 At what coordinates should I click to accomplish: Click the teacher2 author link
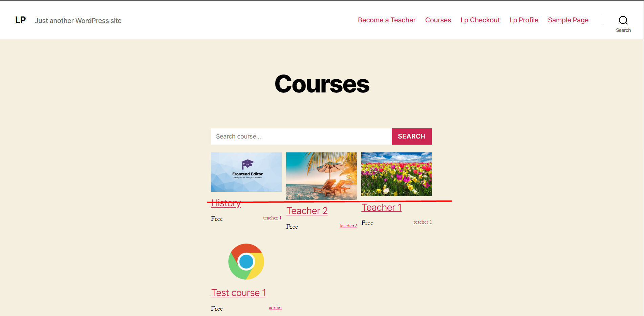(348, 226)
